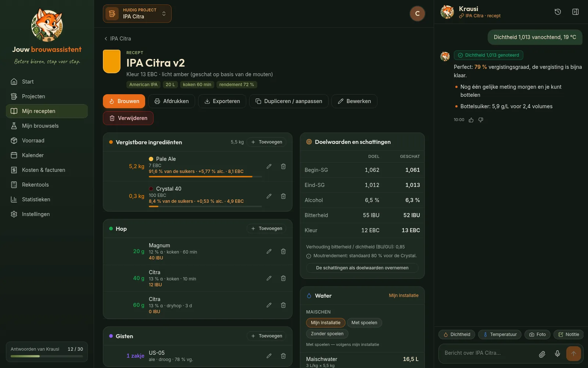
Task: Click De schattingen als doelwaarden overnemen
Action: pos(362,268)
